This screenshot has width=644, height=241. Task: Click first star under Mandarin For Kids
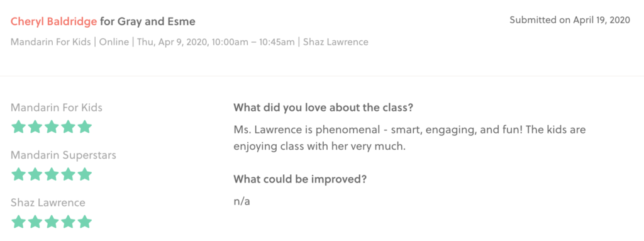(18, 126)
